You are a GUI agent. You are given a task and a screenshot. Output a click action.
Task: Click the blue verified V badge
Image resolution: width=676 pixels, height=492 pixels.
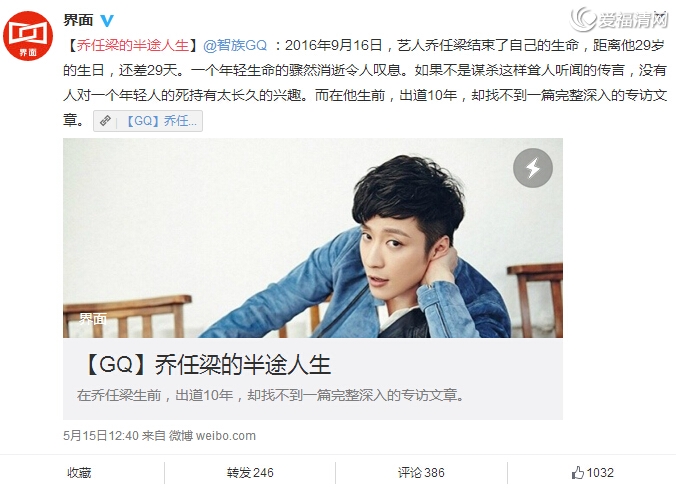pos(106,20)
